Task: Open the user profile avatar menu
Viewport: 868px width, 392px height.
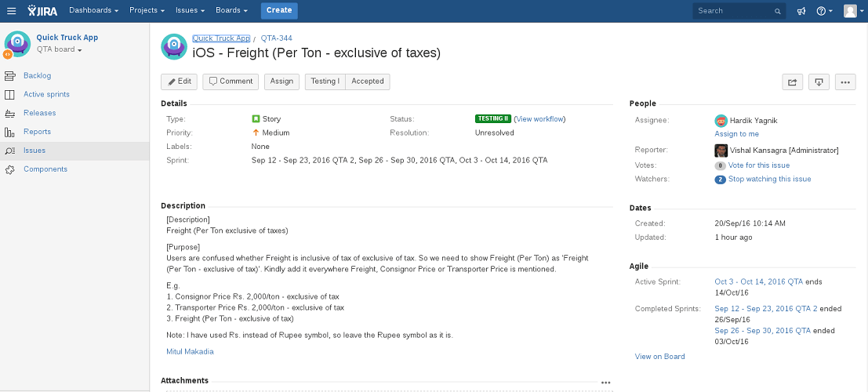Action: pyautogui.click(x=853, y=10)
